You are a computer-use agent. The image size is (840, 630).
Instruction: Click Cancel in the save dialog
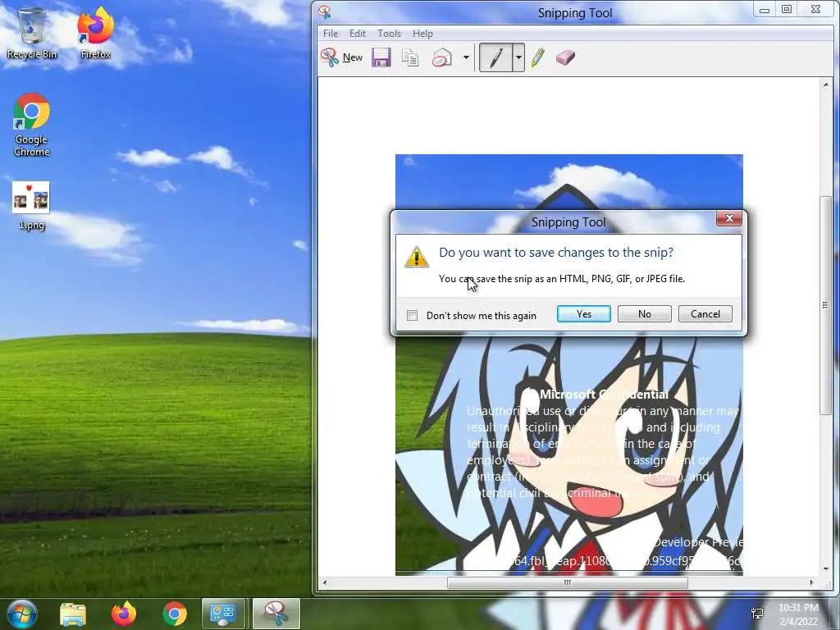point(705,314)
